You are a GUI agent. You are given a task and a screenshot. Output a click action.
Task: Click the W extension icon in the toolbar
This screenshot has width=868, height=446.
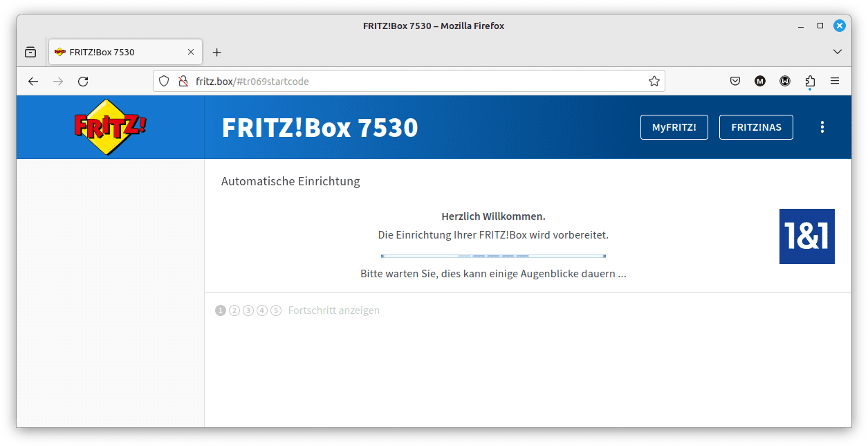pyautogui.click(x=785, y=82)
